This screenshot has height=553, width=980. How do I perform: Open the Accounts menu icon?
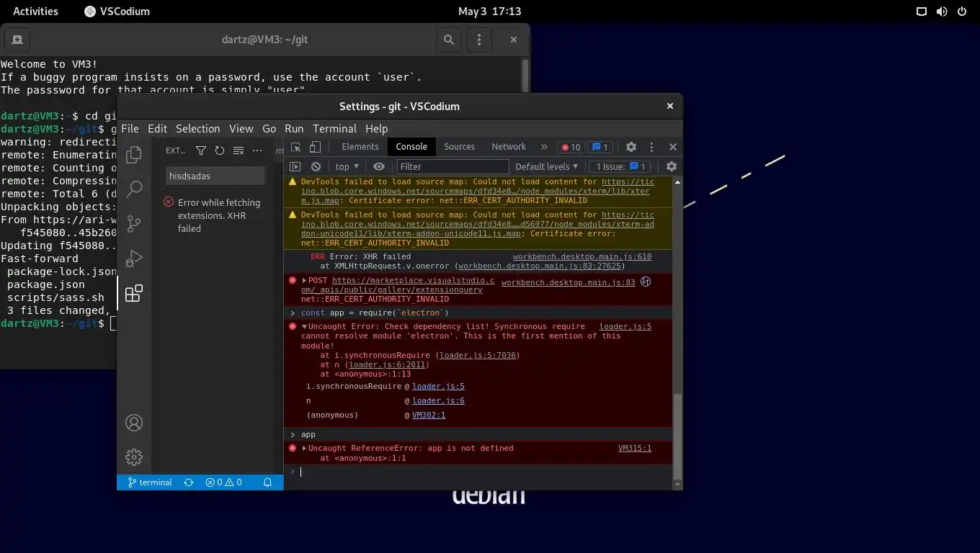134,423
